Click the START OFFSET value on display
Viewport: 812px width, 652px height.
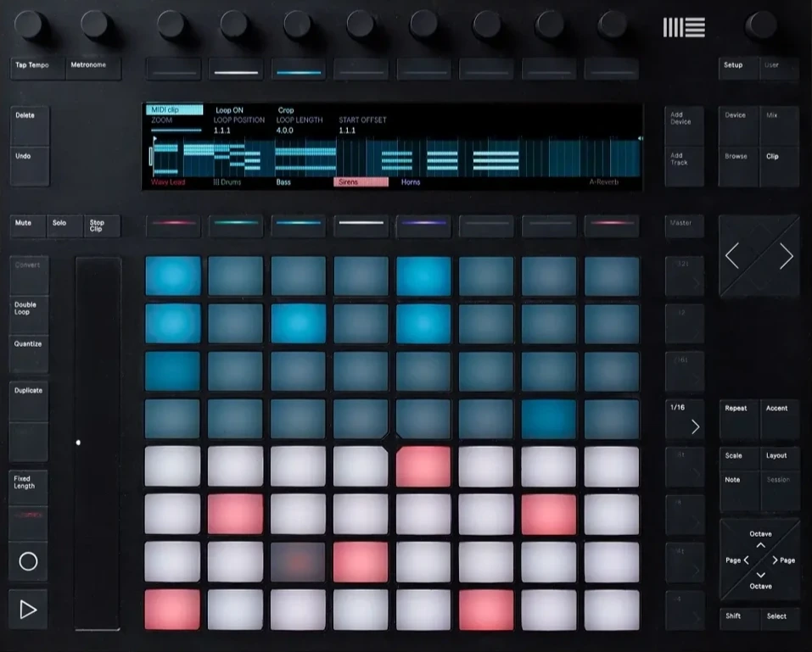(347, 131)
